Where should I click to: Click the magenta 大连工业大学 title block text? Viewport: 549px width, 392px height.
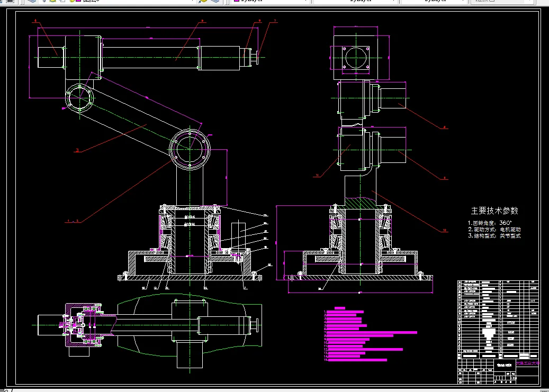[527, 363]
